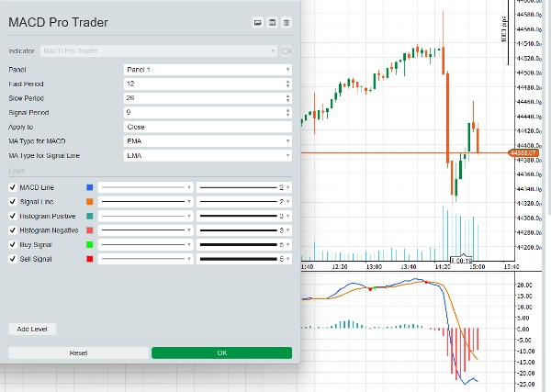Open the Histogram Positive style dropdown

point(145,216)
